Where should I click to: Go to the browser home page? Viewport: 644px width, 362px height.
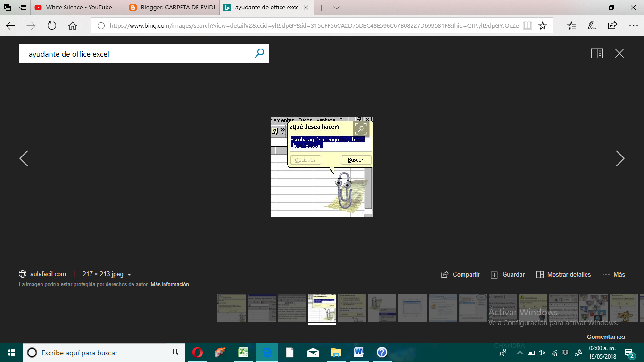click(73, 26)
